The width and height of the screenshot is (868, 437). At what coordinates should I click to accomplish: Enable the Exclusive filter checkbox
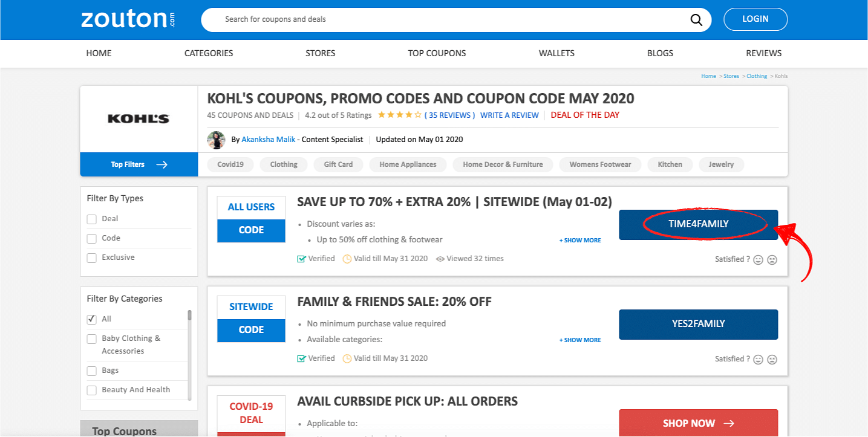click(92, 258)
